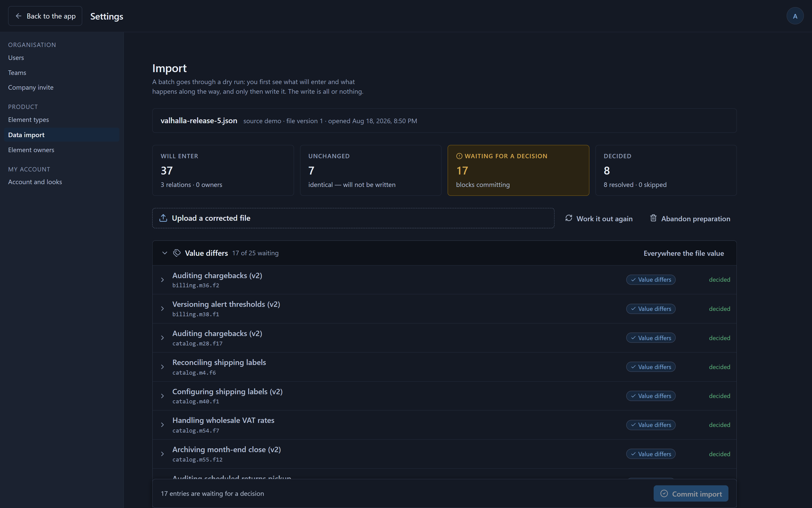Click the 17 entries are waiting message

pos(212,494)
